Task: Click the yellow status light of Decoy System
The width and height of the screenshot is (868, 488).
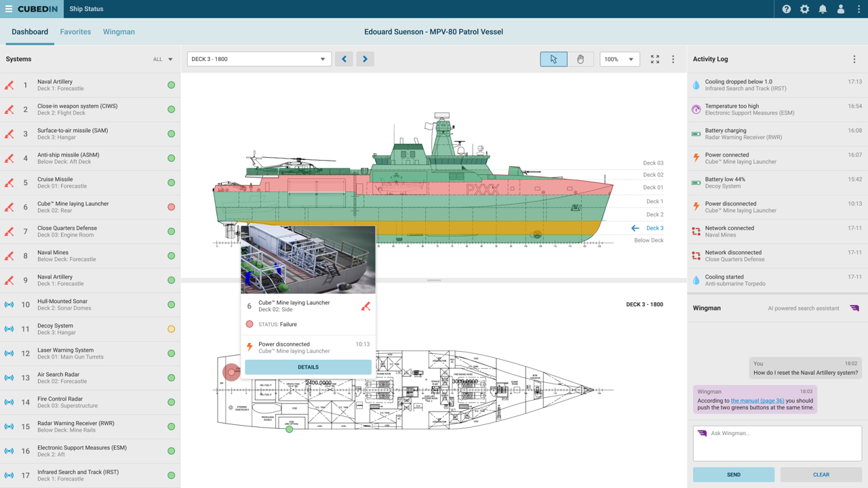Action: click(172, 329)
